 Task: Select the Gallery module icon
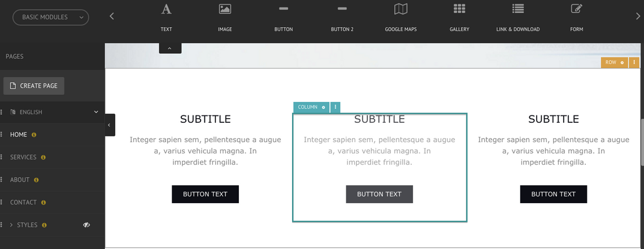tap(459, 9)
